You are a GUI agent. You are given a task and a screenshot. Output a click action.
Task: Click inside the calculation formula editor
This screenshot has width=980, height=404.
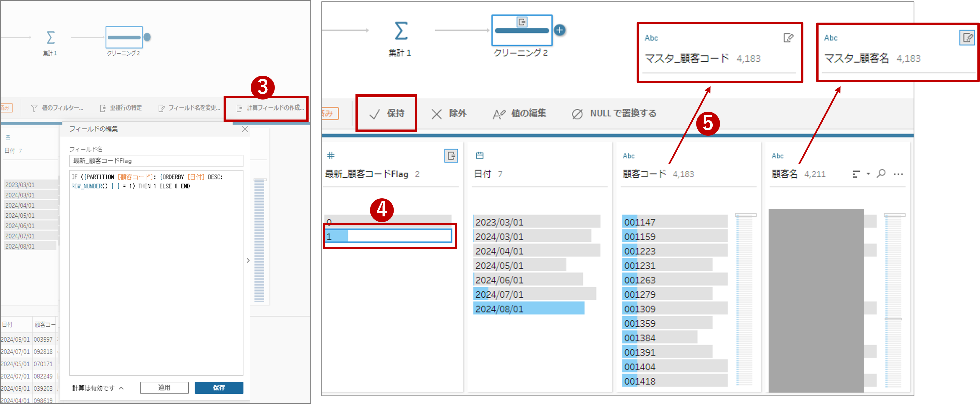coord(156,272)
